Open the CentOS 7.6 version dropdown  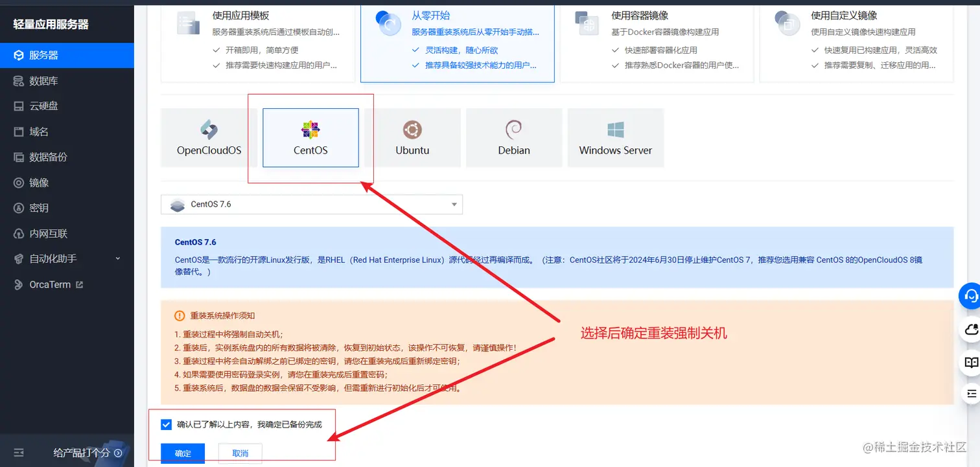312,205
